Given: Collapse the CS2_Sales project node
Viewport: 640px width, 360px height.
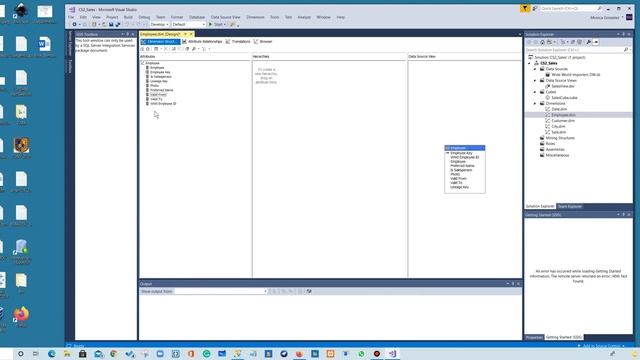Looking at the screenshot, I should (530, 63).
